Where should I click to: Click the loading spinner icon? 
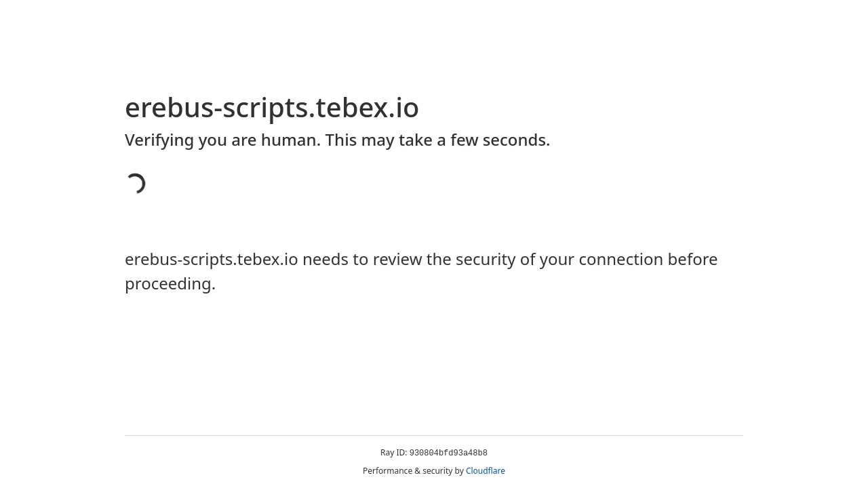pos(136,184)
